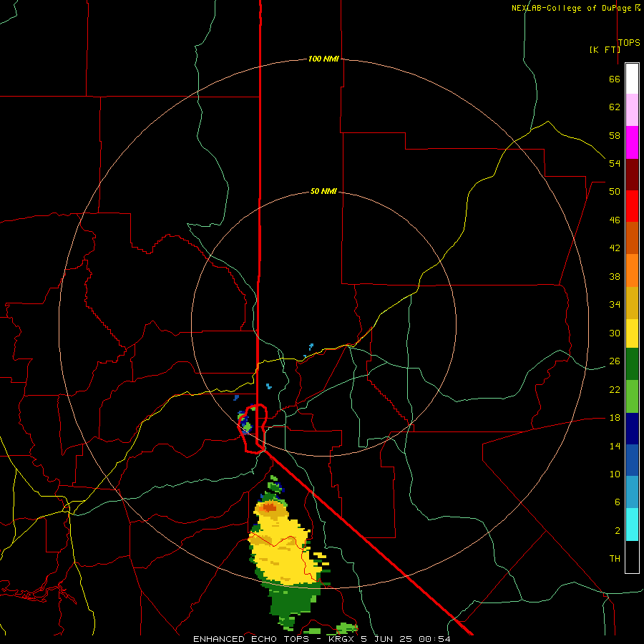This screenshot has height=644, width=644.
Task: Click the medium blue 10-14 kft swatch
Action: 632,460
